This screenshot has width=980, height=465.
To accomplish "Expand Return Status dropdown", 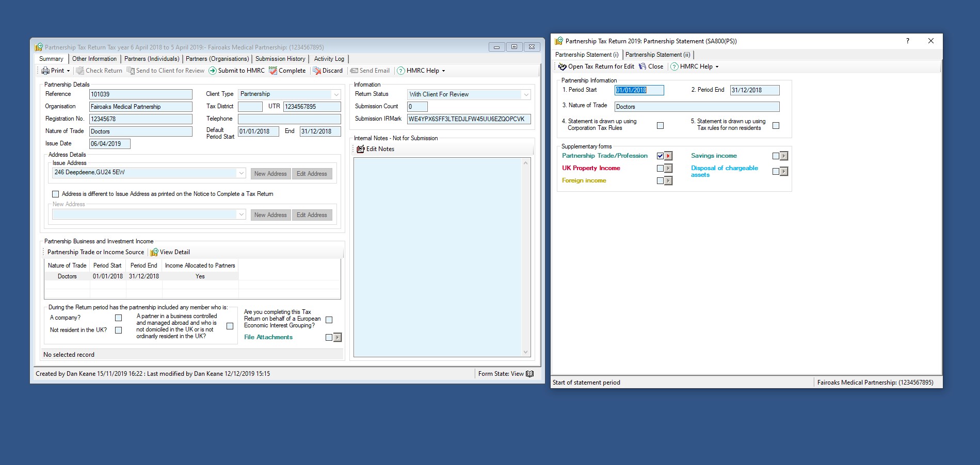I will [526, 94].
